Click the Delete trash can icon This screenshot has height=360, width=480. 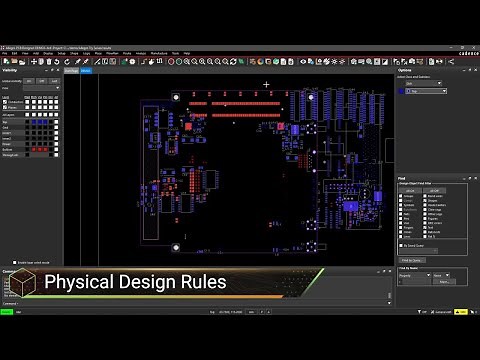coord(49,62)
